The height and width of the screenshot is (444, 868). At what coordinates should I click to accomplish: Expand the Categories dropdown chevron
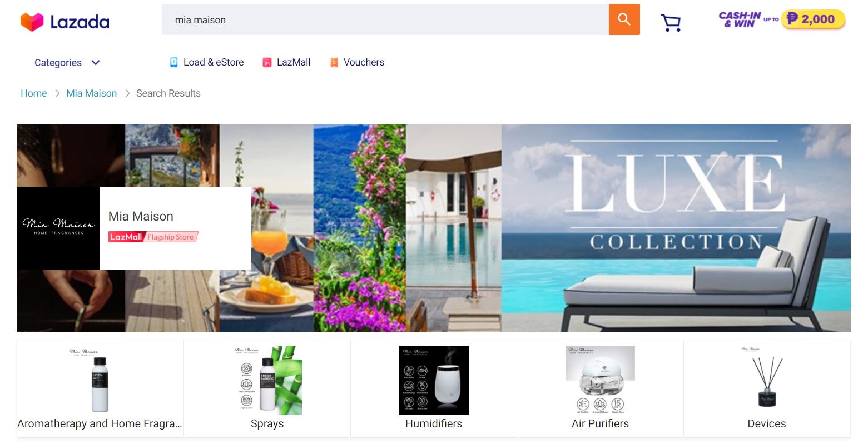point(96,62)
